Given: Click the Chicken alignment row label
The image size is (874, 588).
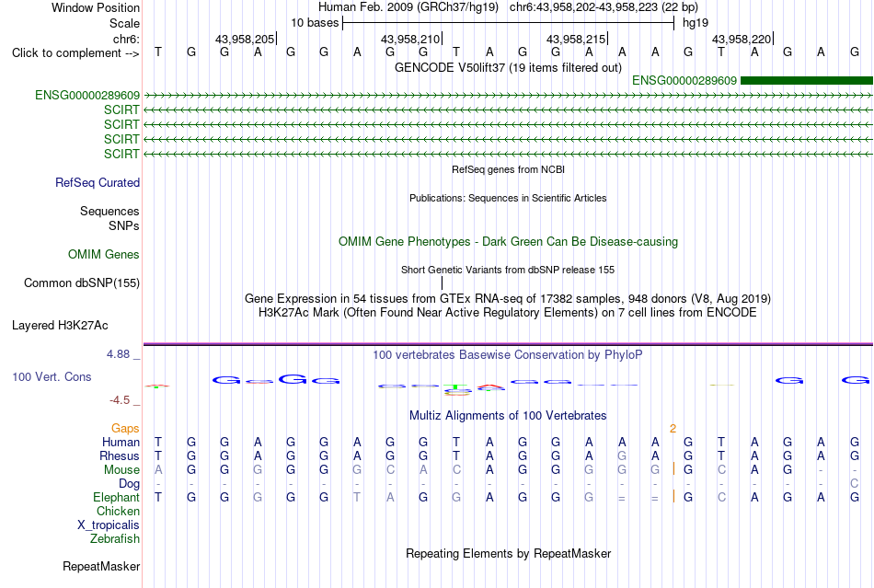Looking at the screenshot, I should (x=118, y=512).
